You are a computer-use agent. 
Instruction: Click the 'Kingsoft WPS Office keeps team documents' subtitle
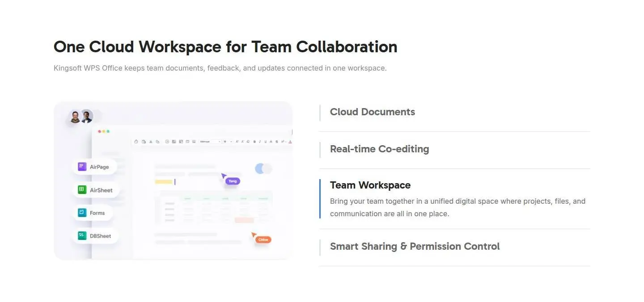click(x=220, y=68)
